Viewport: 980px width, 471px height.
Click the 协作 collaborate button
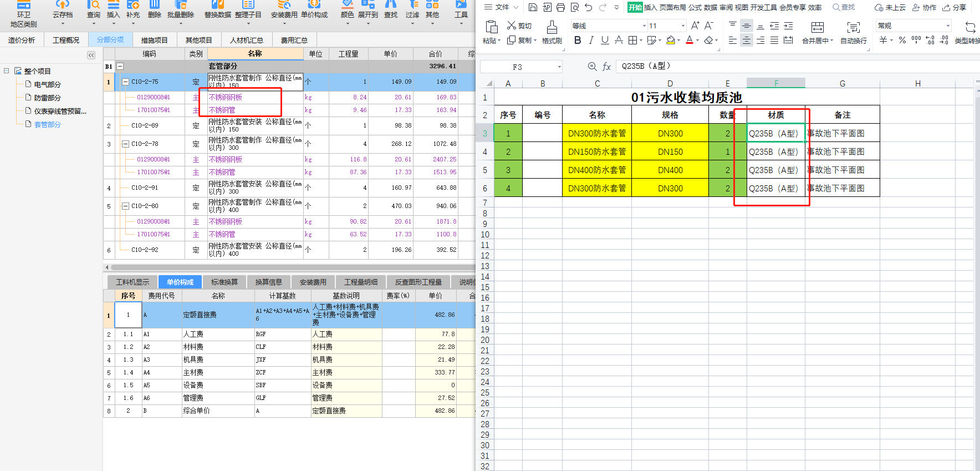pyautogui.click(x=925, y=7)
